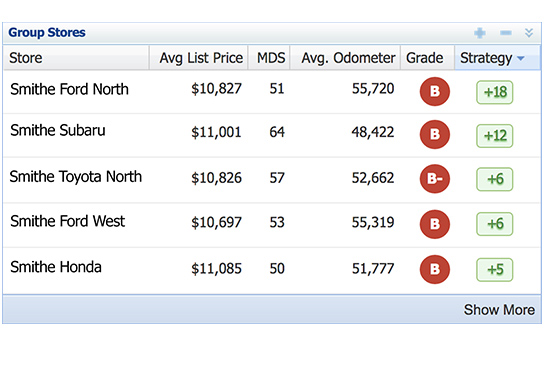Click the B grade badge for Smithe Honda
The image size is (546, 386).
pyautogui.click(x=435, y=269)
